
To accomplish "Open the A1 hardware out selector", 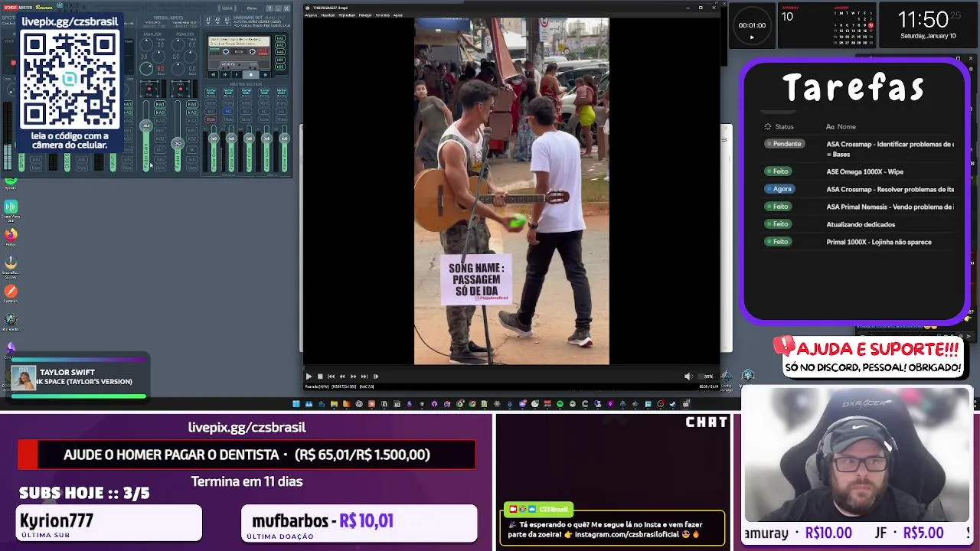I will pos(208,20).
